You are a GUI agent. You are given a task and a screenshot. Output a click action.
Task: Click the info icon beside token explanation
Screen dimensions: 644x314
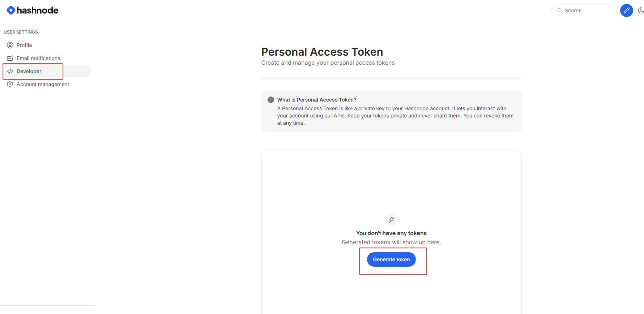click(x=270, y=100)
